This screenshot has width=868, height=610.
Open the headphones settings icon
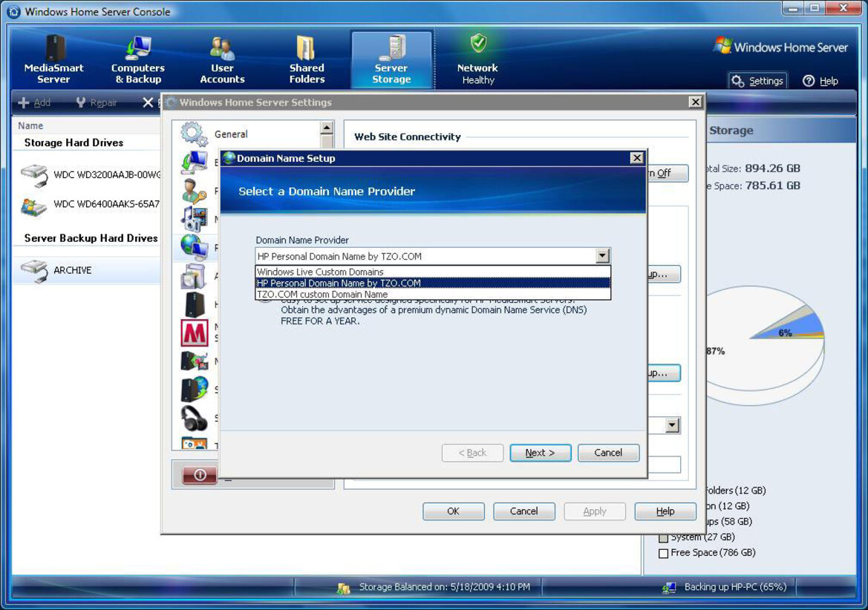point(194,418)
